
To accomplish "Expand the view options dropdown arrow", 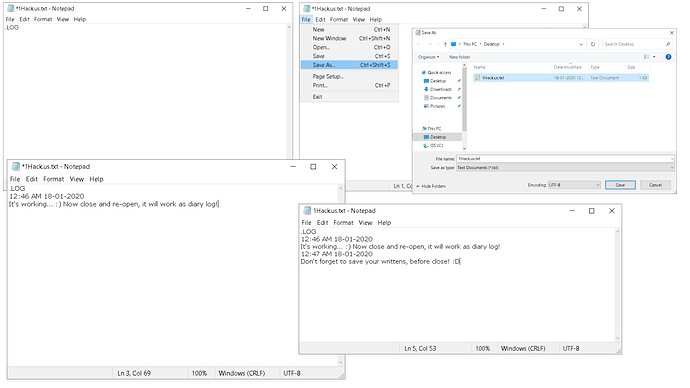I will tap(654, 57).
